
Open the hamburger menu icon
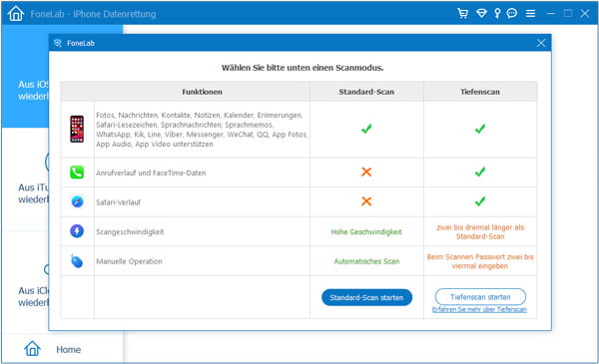click(x=530, y=14)
